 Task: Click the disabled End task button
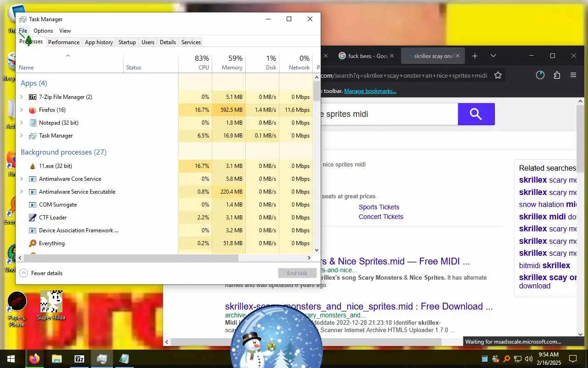[x=297, y=273]
